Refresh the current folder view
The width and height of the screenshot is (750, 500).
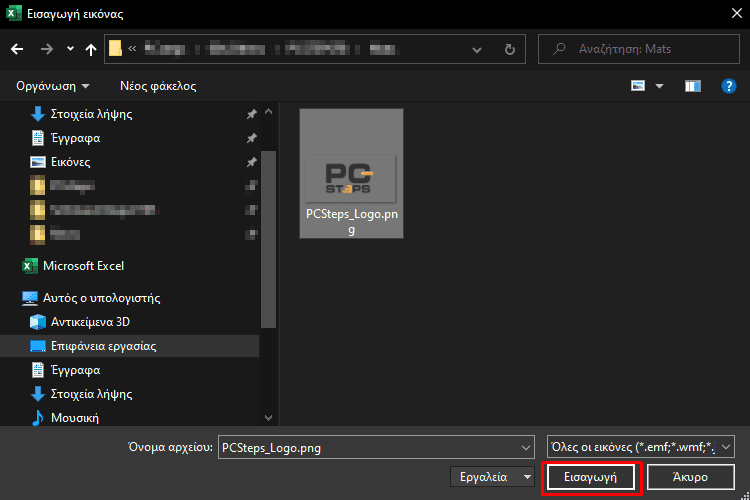tap(510, 49)
